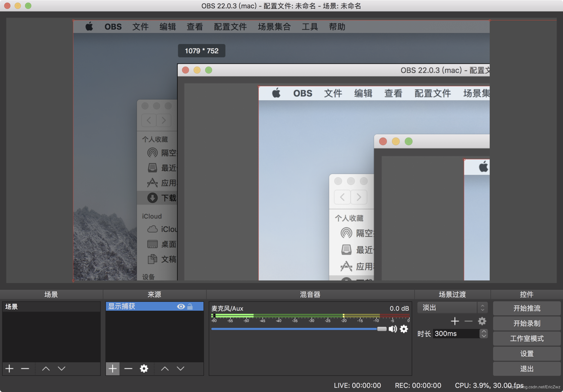Open transition properties gear icon
The height and width of the screenshot is (392, 563).
tap(482, 321)
